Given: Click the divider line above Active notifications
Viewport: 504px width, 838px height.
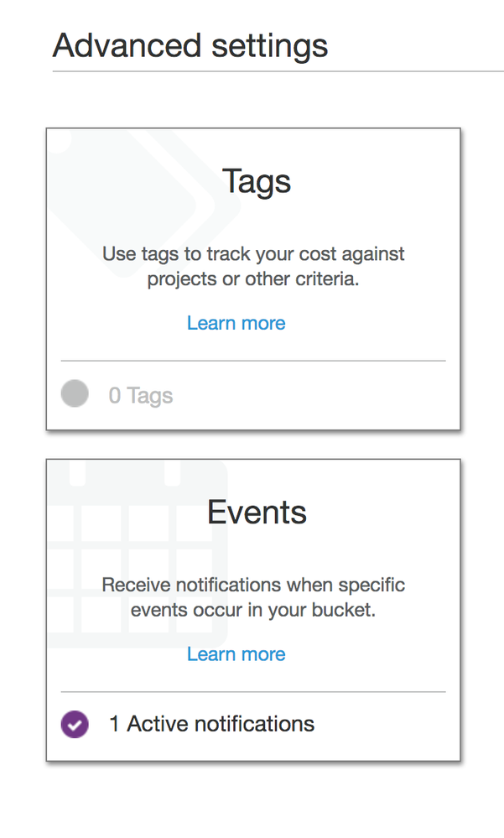Looking at the screenshot, I should point(253,692).
